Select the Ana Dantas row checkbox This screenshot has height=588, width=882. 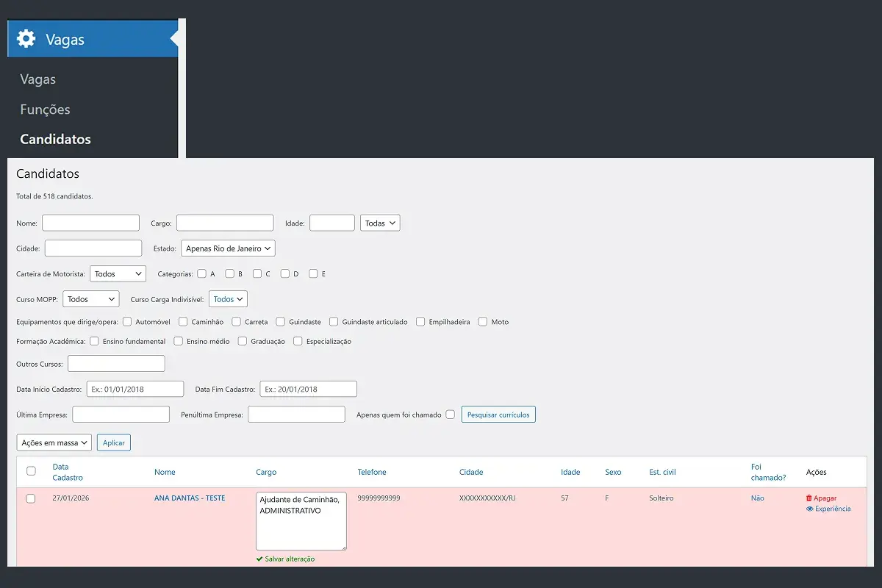pos(31,498)
